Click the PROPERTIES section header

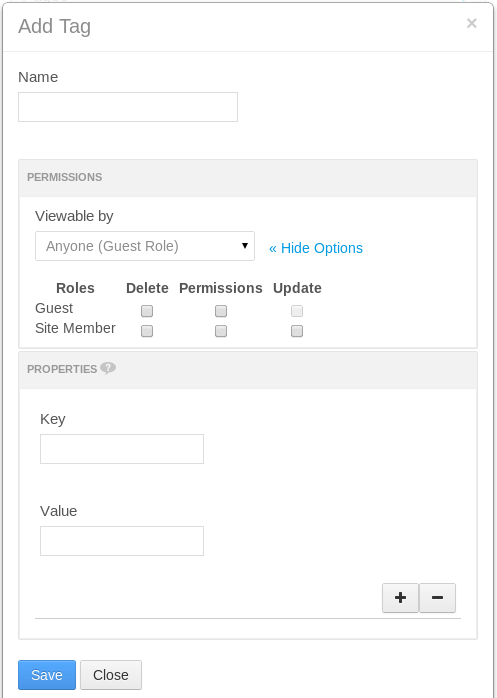(248, 370)
